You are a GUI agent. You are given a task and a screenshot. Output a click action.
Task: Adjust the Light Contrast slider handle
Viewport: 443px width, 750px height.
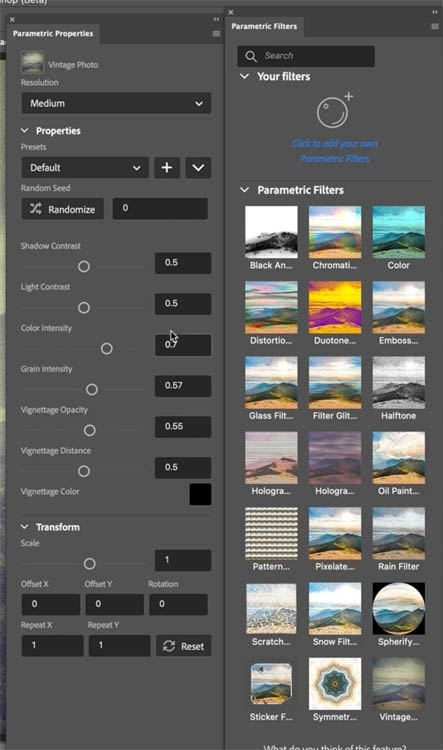[84, 308]
